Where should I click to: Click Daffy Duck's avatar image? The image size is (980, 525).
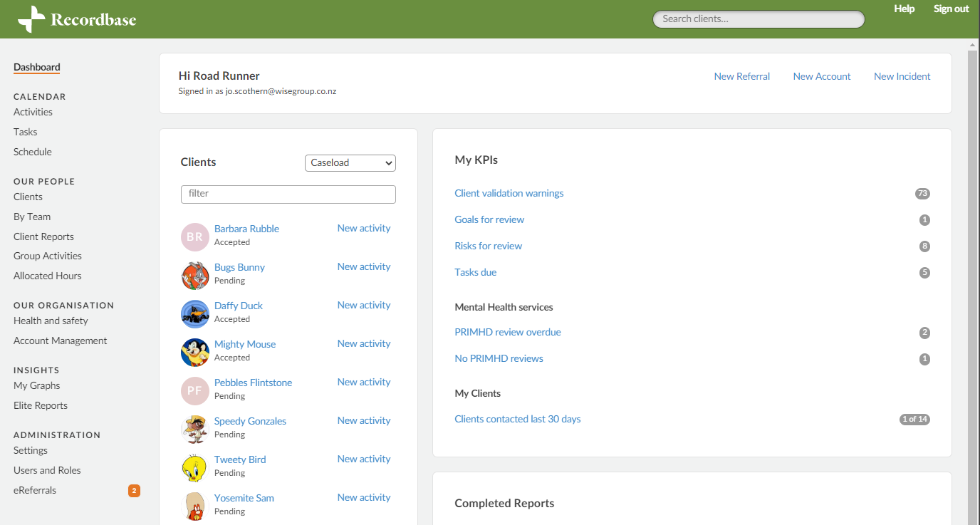pyautogui.click(x=194, y=314)
